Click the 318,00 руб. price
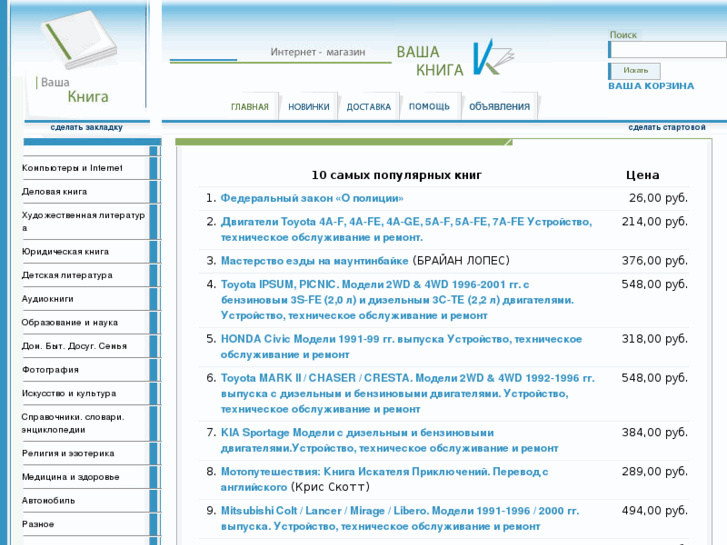Screen dimensions: 727x545 (655, 339)
